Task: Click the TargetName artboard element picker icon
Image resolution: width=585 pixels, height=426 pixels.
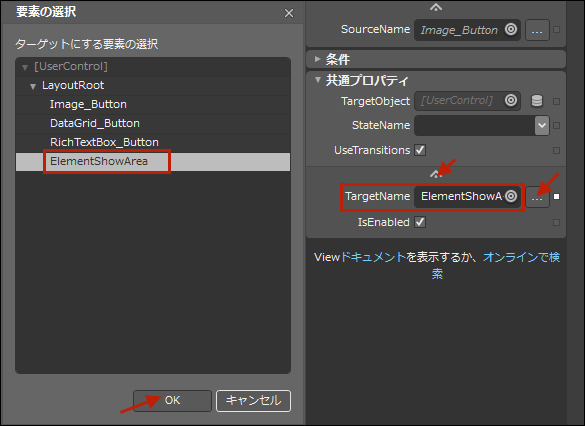Action: (511, 196)
